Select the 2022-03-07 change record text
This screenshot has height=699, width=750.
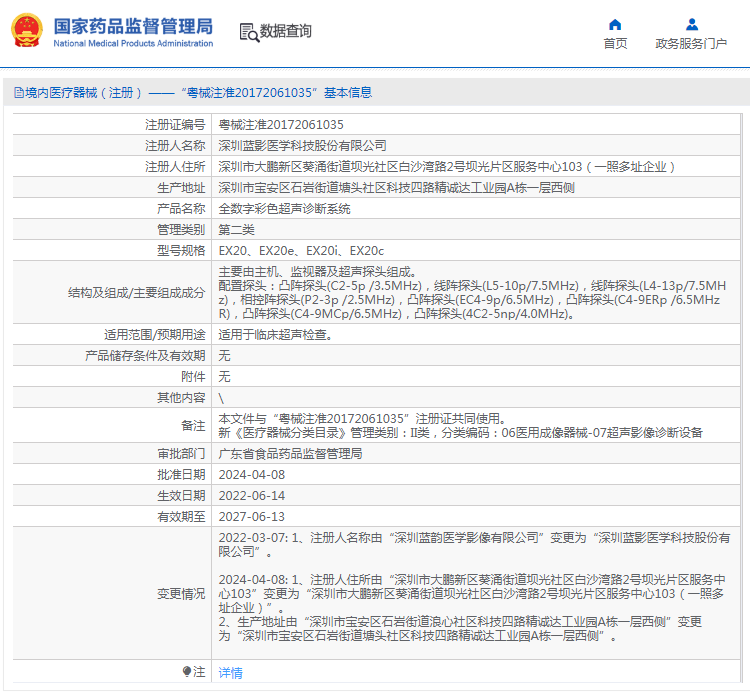(474, 545)
